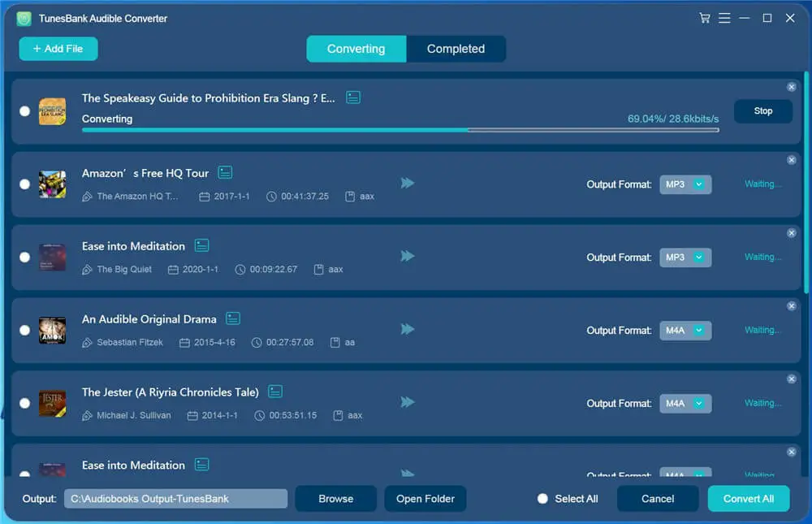Click the title 'The Jester (A Riyria Chronicles Tale)'

pos(171,392)
